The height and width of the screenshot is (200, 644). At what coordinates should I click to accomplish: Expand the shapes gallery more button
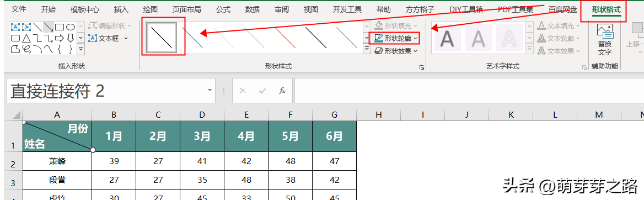coord(81,49)
